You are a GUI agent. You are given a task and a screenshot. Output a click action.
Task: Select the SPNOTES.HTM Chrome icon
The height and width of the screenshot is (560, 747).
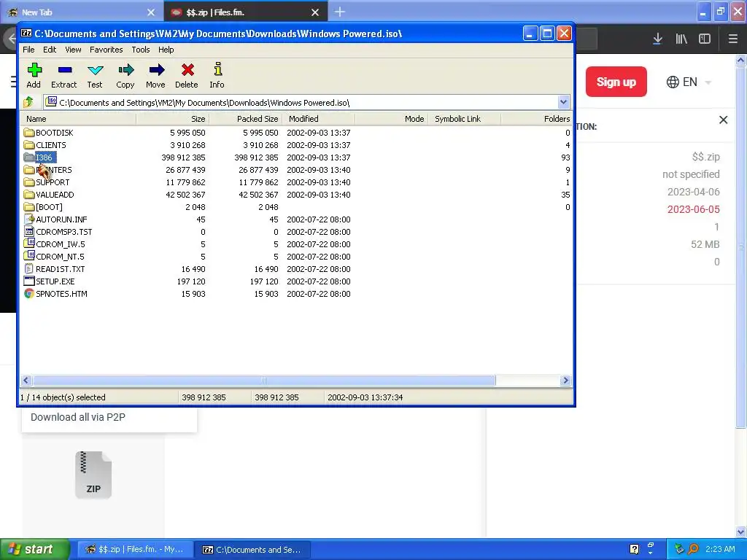[29, 293]
